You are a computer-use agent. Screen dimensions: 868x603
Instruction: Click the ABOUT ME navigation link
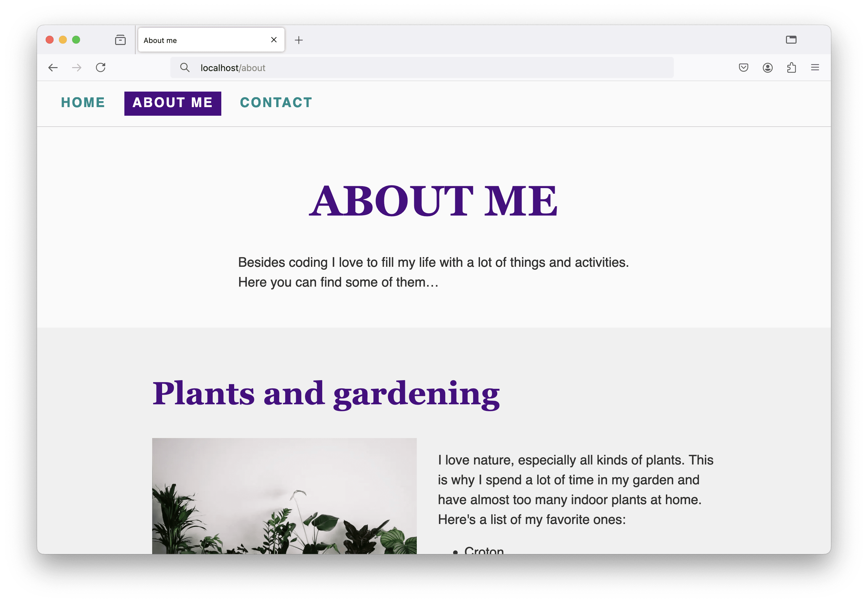click(173, 102)
